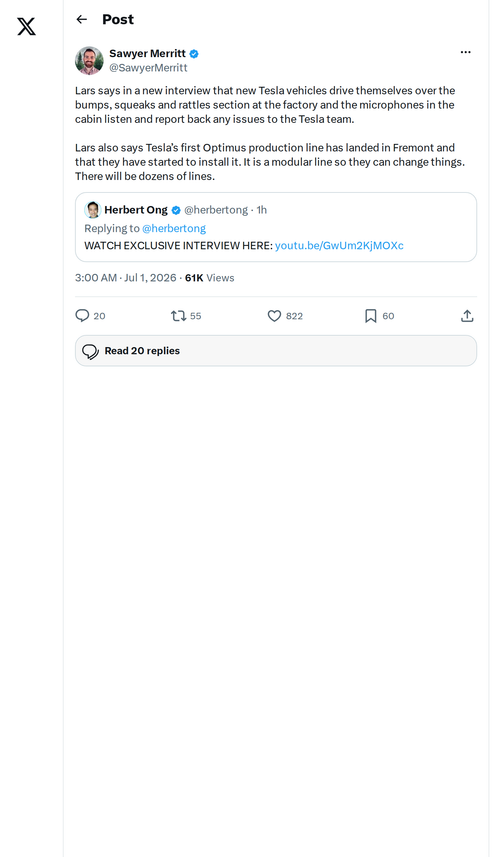500x857 pixels.
Task: Click the 61K Views count
Action: click(x=209, y=278)
